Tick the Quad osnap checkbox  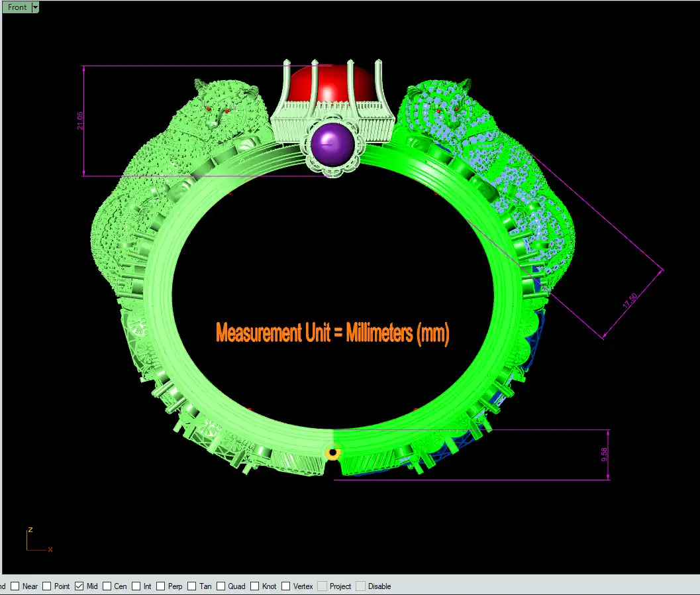[222, 586]
